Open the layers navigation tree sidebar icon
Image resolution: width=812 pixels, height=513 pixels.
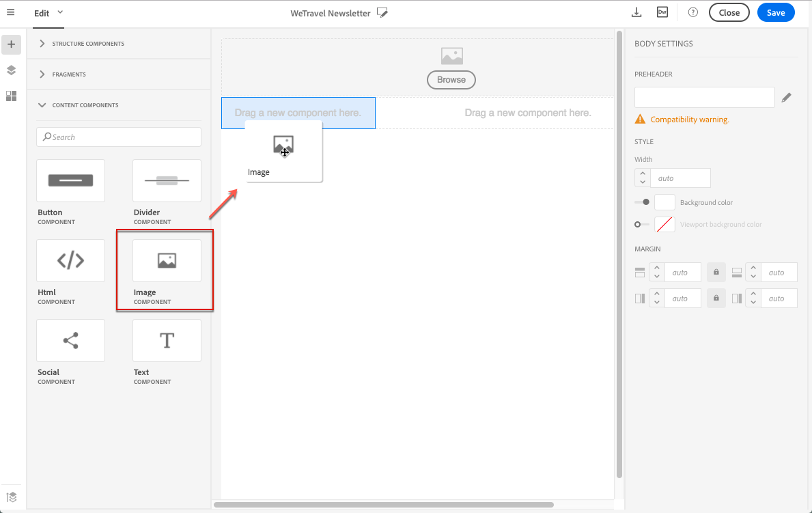[x=12, y=70]
